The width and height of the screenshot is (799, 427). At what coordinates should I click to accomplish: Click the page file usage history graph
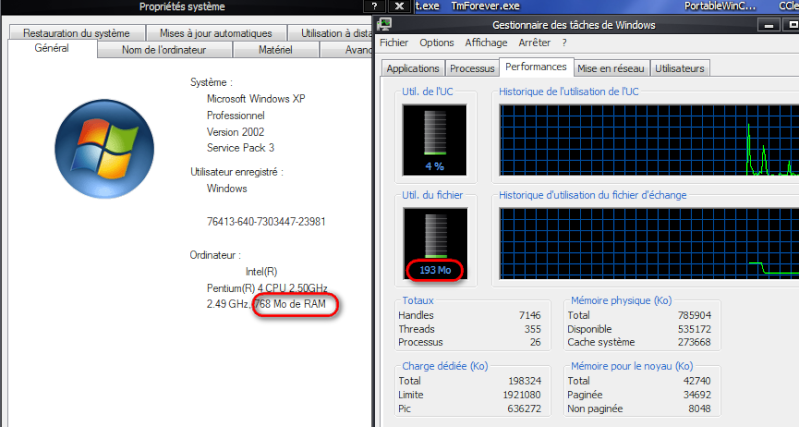[649, 244]
